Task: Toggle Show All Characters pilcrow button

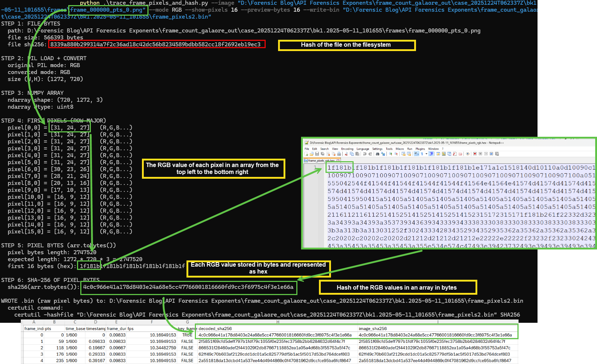Action: tap(422, 154)
